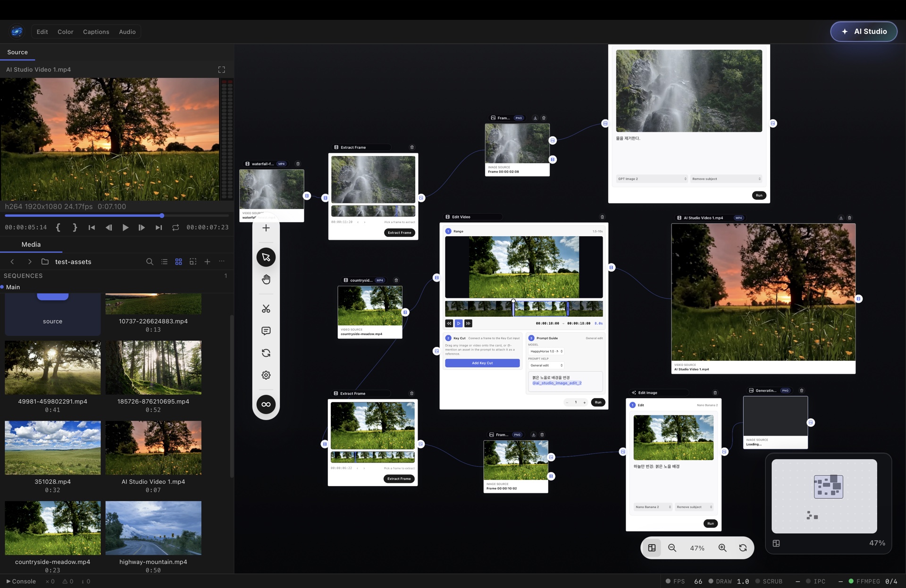Run the Edit Video node
The height and width of the screenshot is (588, 906).
(598, 402)
